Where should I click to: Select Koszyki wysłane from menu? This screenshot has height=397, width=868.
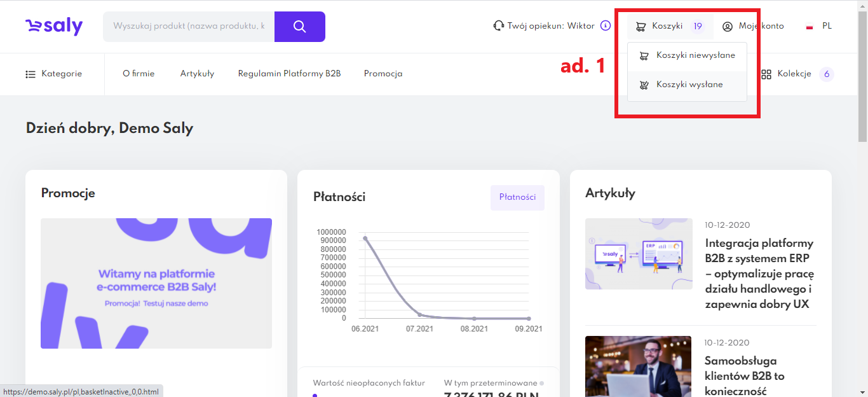tap(689, 85)
